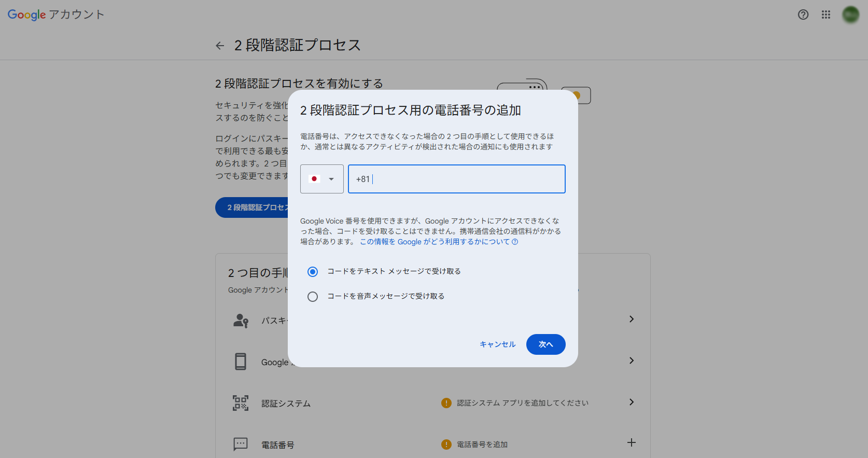Open the Japan flag country code dropdown
The image size is (868, 458).
coord(322,179)
